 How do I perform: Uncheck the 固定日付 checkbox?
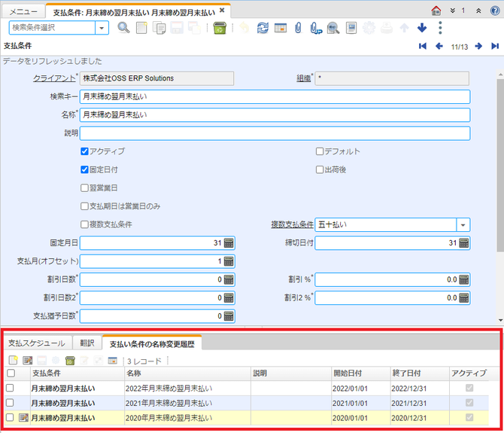(84, 169)
